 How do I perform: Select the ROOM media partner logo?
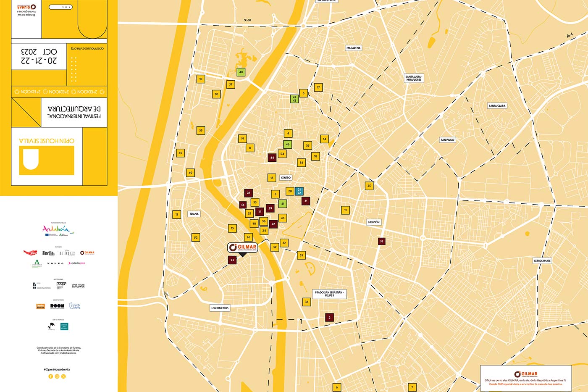click(57, 306)
